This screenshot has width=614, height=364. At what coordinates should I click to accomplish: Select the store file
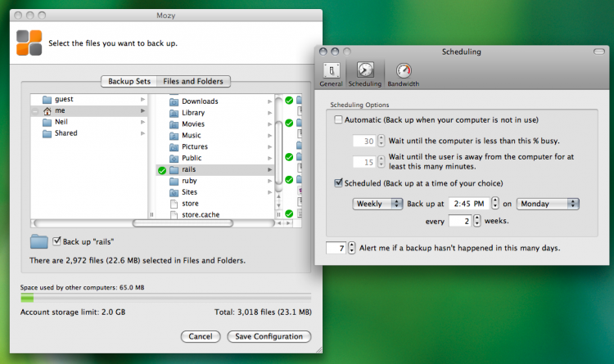[214, 204]
